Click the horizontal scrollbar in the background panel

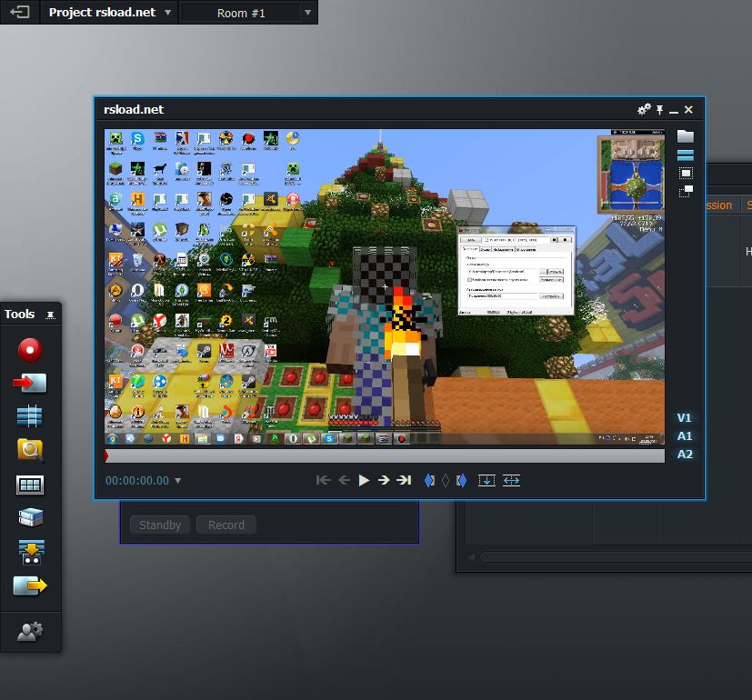(616, 557)
